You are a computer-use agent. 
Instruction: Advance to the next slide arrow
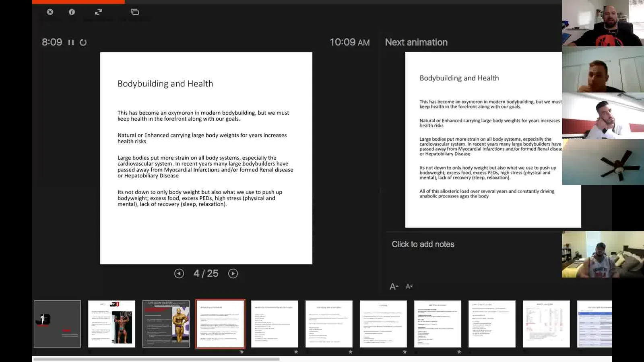pos(233,274)
